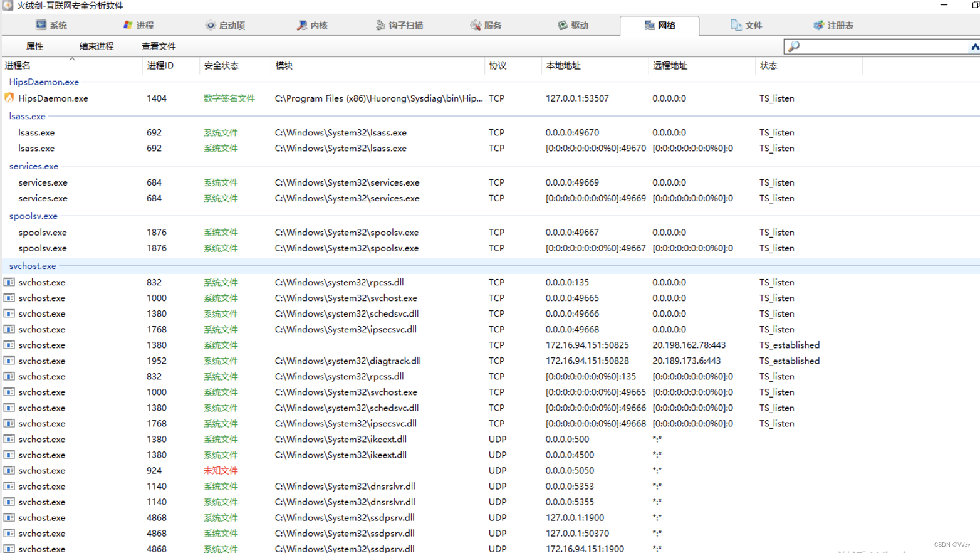Image resolution: width=980 pixels, height=553 pixels.
Task: Select spoolsv.exe row with 0.0.0.0:49667
Action: point(490,232)
